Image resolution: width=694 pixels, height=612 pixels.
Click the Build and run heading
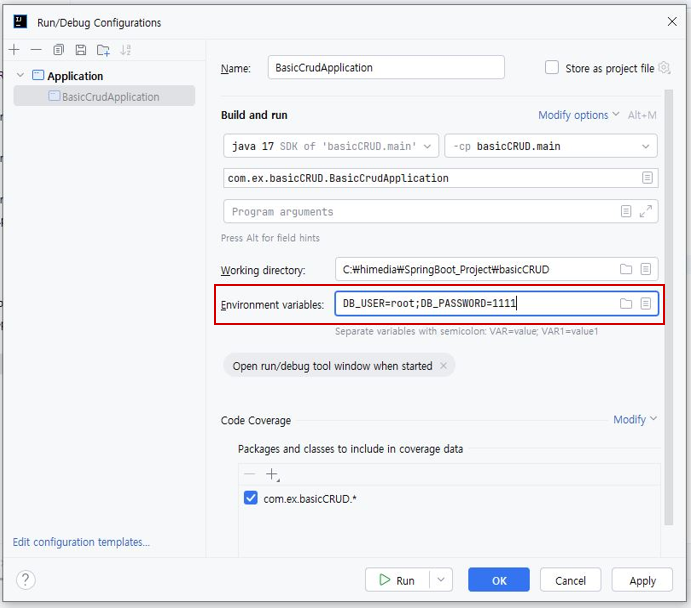[x=255, y=115]
